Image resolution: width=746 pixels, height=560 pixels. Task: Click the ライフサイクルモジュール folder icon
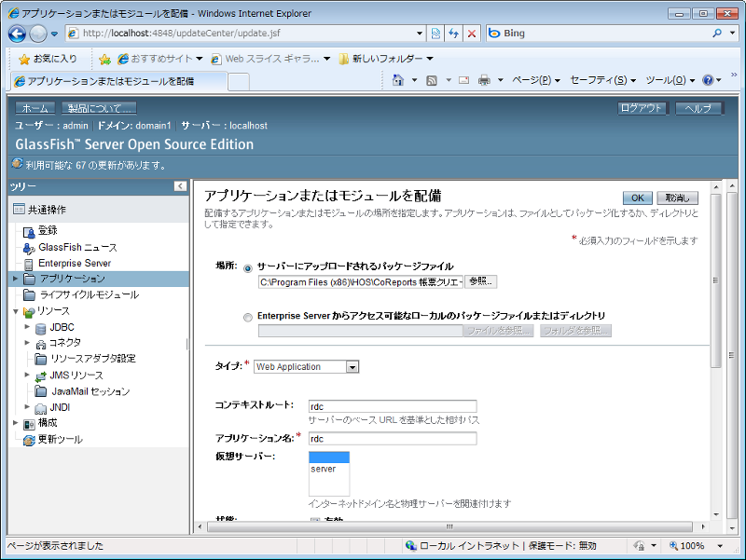tap(30, 295)
